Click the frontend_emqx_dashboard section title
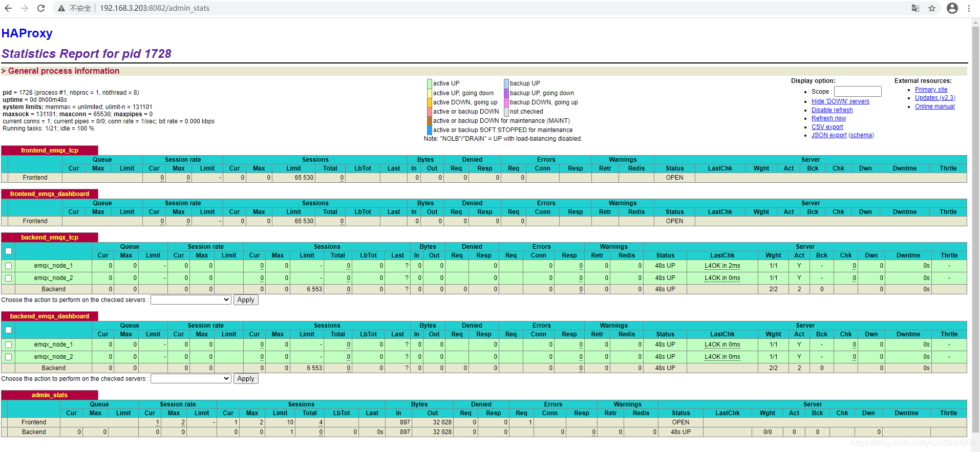The width and height of the screenshot is (980, 452). point(50,194)
